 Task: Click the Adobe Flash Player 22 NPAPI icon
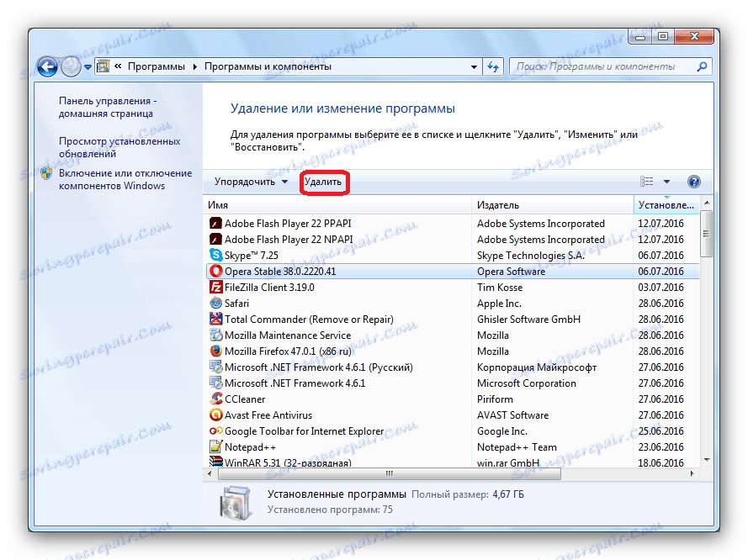(215, 240)
